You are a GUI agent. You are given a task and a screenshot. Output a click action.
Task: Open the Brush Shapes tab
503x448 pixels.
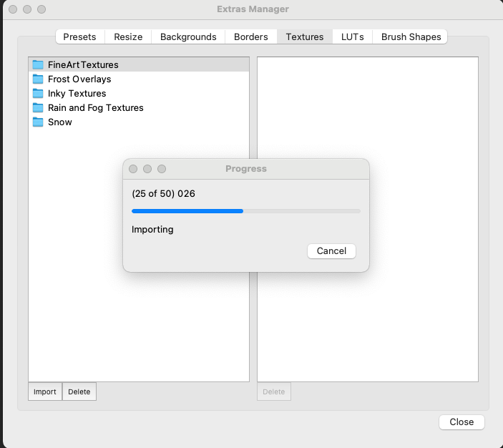[x=411, y=36]
